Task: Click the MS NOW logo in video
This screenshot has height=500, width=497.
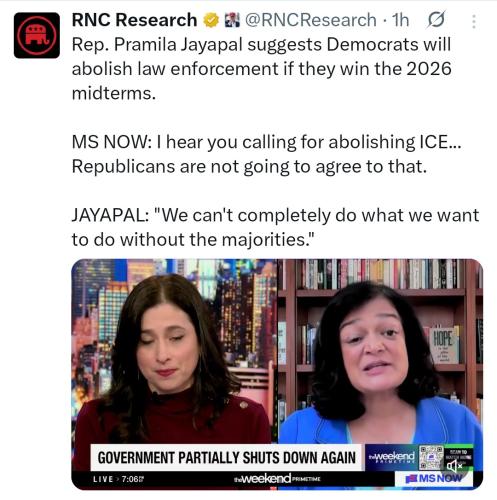Action: [434, 479]
